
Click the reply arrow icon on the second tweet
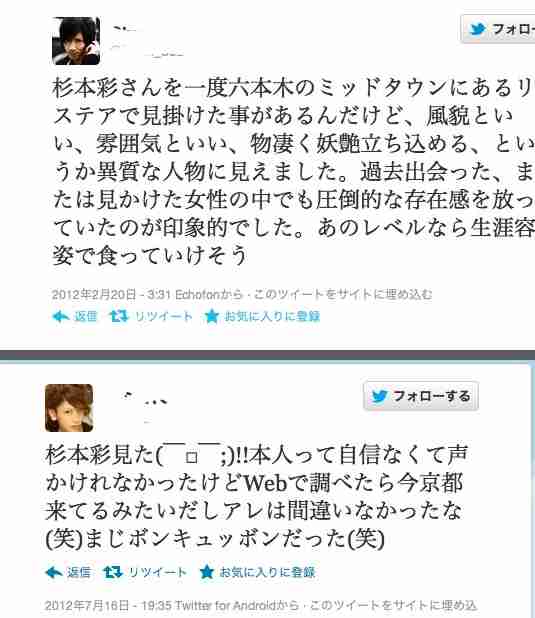[x=54, y=572]
